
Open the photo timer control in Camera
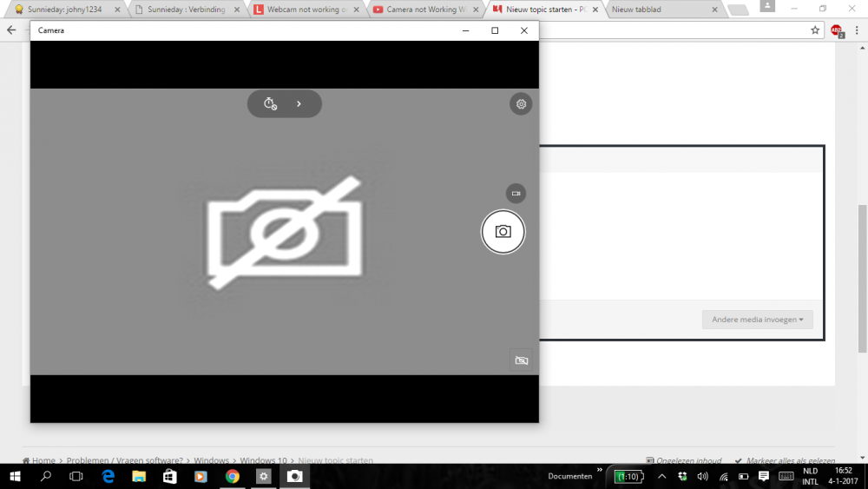[270, 103]
